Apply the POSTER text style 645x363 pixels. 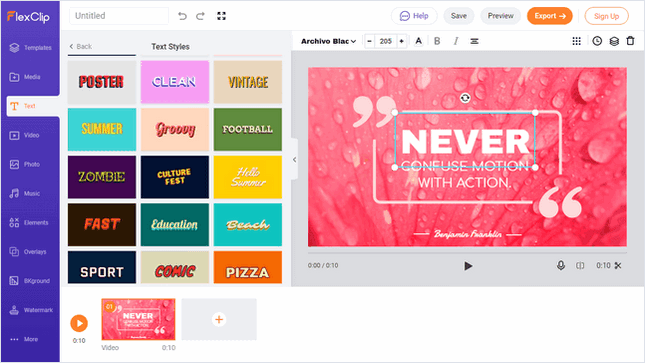click(x=102, y=82)
